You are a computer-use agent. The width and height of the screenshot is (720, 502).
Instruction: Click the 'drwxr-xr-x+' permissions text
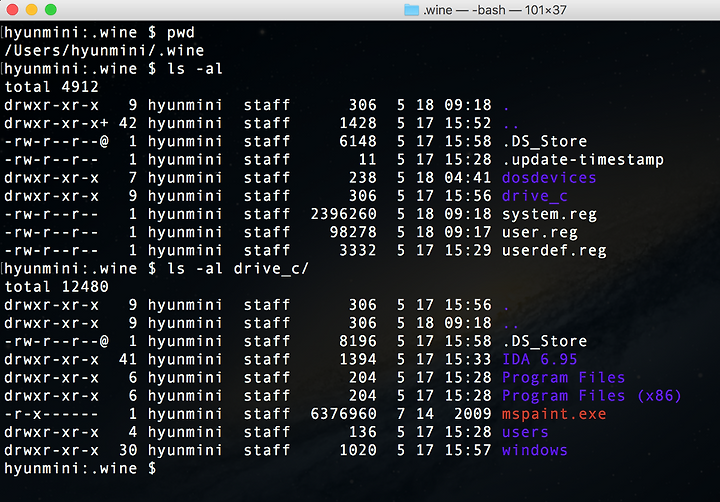(56, 124)
